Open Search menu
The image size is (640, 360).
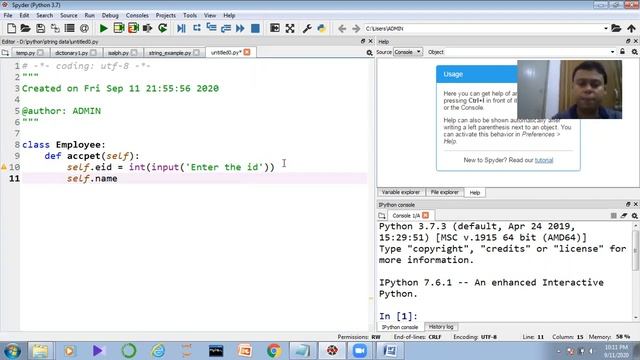coord(44,15)
